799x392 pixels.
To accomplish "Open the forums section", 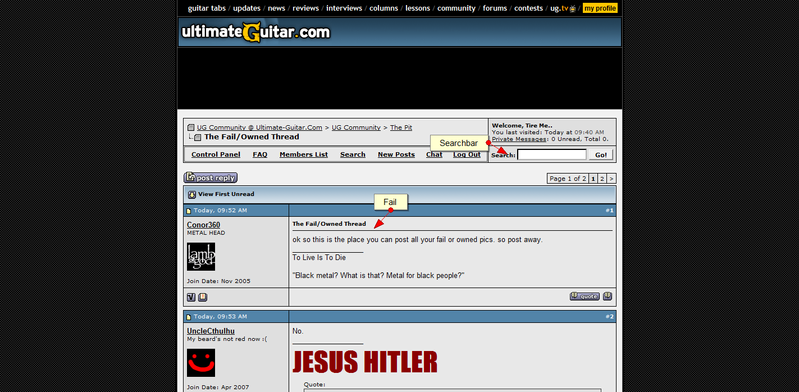I will (495, 8).
